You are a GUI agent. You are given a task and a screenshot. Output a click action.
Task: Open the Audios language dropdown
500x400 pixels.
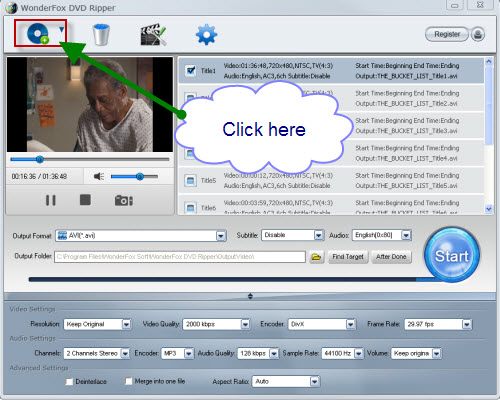tap(406, 235)
